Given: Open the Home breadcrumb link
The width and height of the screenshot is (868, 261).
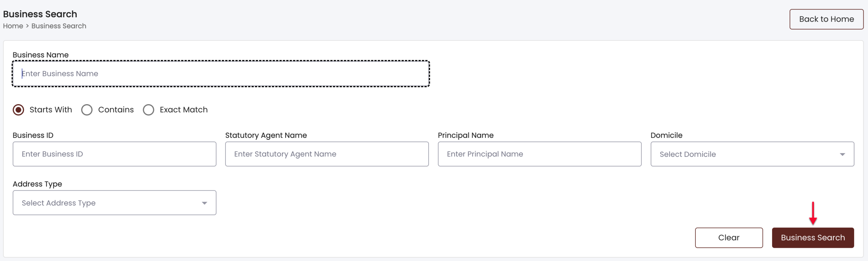Looking at the screenshot, I should [x=13, y=26].
